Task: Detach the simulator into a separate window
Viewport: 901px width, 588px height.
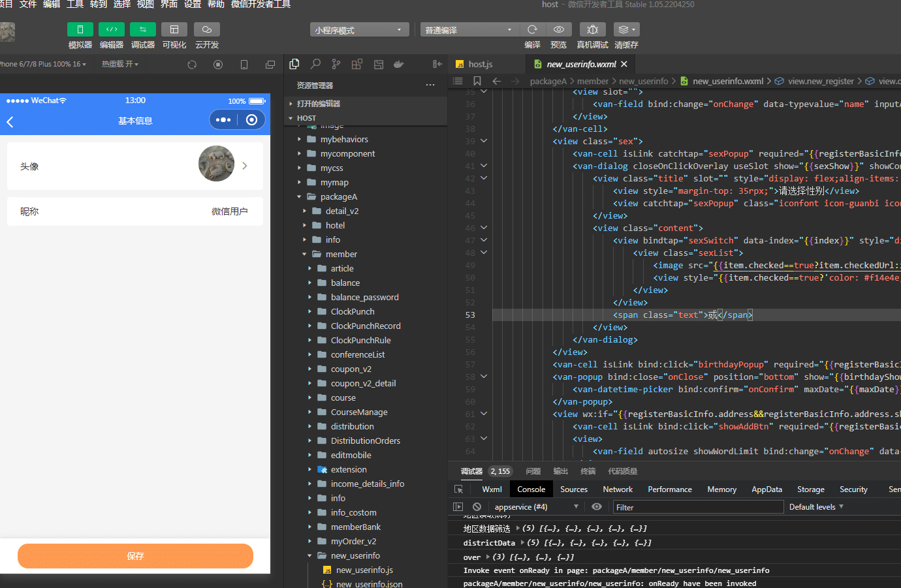Action: click(270, 65)
